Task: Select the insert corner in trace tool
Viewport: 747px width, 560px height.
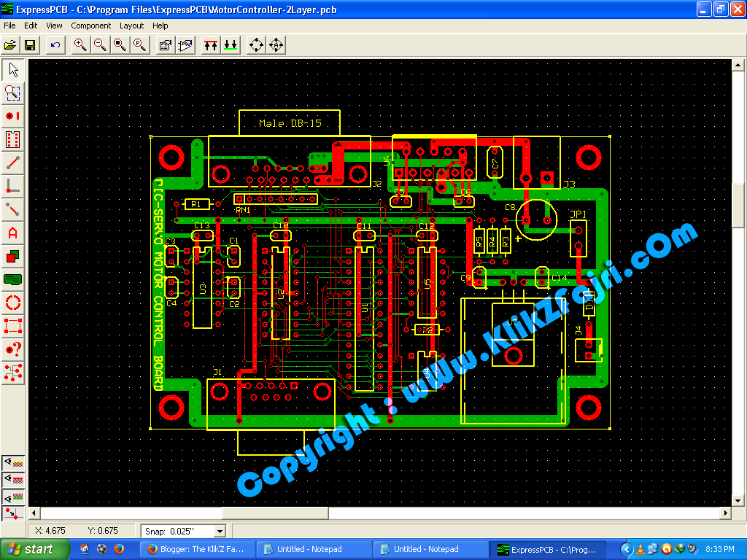Action: pyautogui.click(x=13, y=186)
